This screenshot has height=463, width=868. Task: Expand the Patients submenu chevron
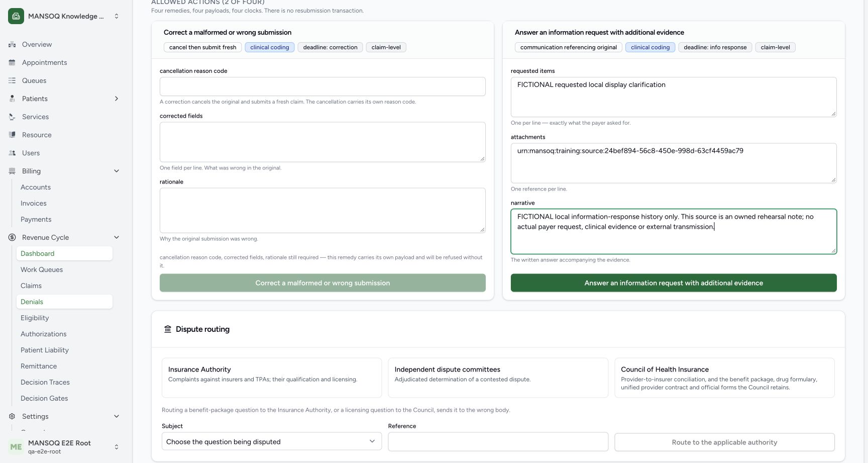tap(117, 99)
